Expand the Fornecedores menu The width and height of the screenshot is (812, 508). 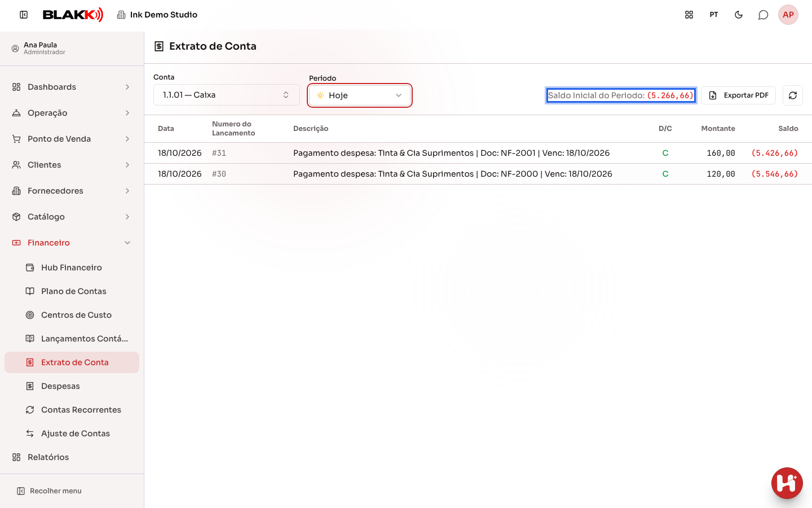click(72, 191)
